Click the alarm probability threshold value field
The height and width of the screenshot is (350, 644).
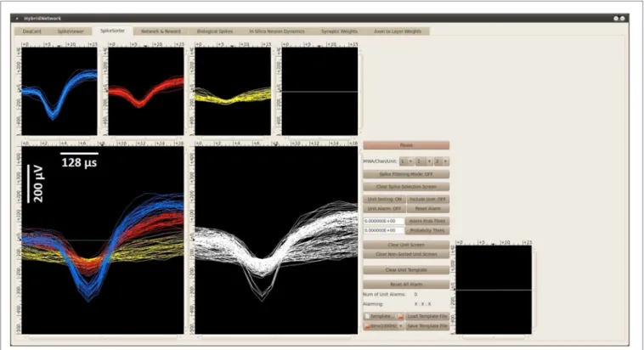tap(384, 221)
